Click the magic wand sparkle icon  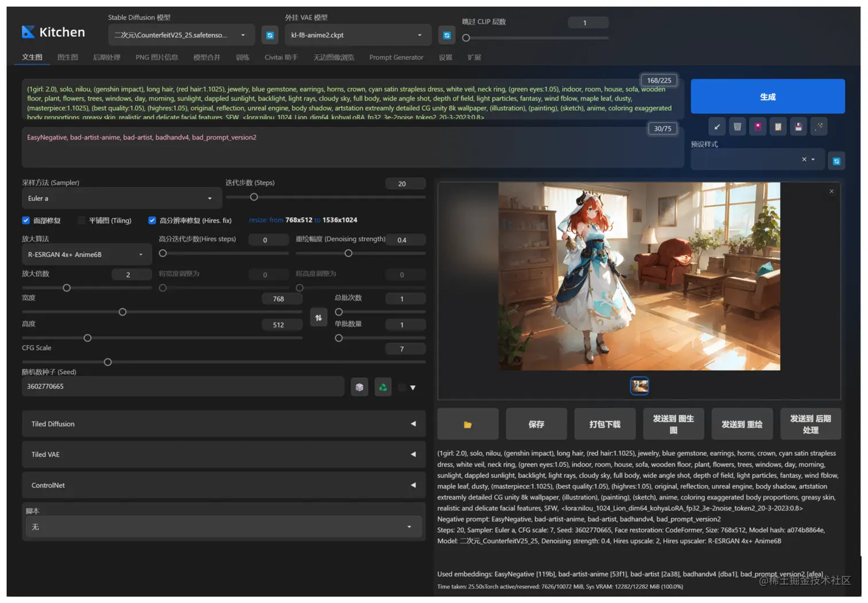(819, 127)
